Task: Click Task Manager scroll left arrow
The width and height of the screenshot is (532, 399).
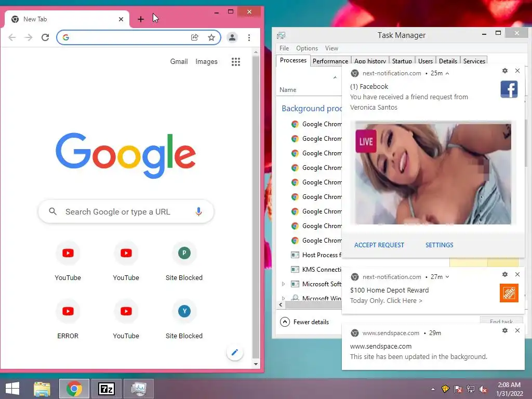Action: click(x=281, y=304)
